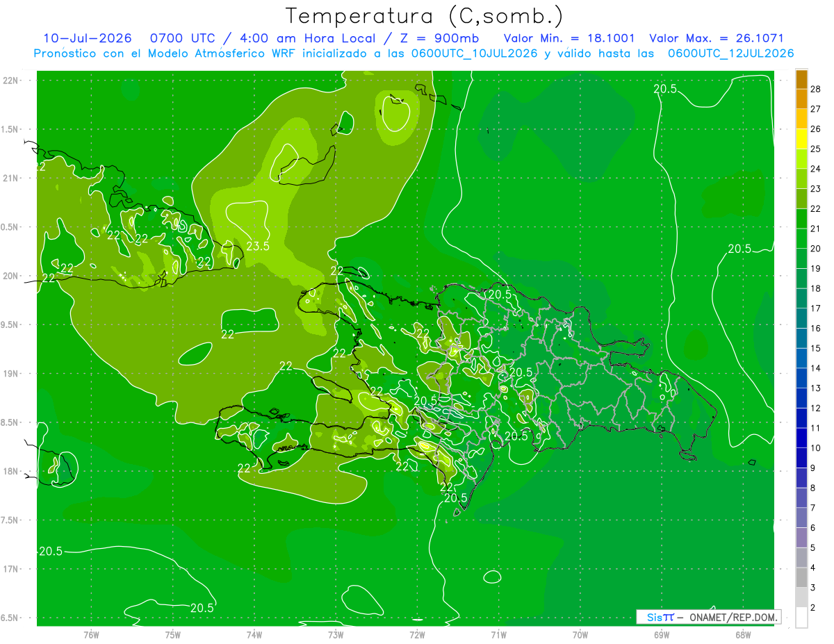Click the '68W' longitude axis label
This screenshot has width=834, height=644.
coord(743,634)
